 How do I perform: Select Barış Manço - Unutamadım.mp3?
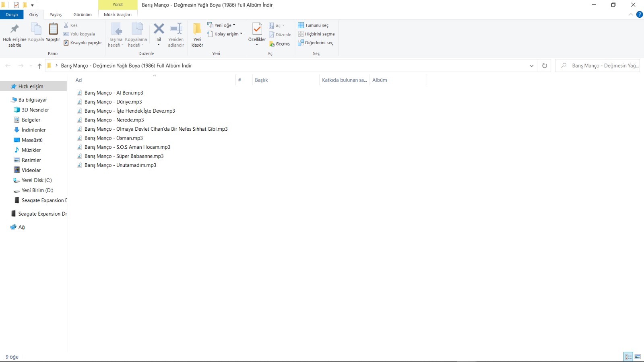[117, 165]
